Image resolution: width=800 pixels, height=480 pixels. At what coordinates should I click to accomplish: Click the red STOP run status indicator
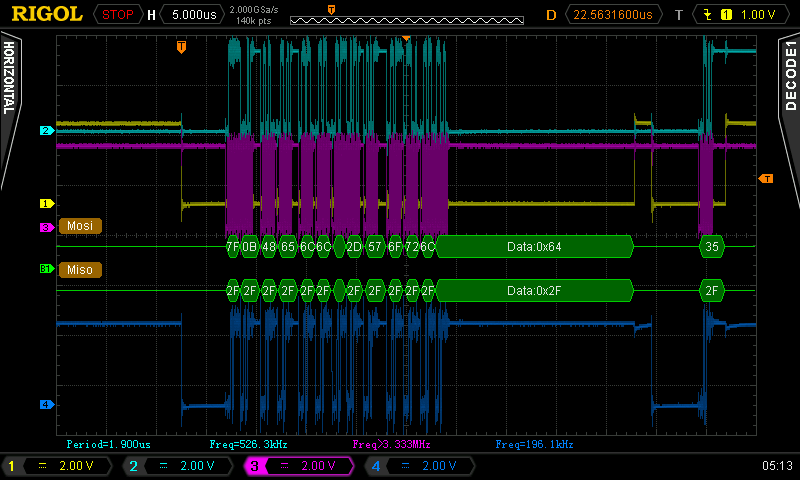(117, 15)
